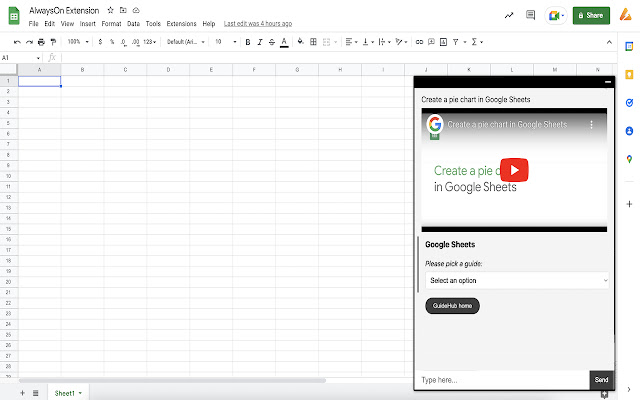Click the all sheets list icon

coord(36,393)
